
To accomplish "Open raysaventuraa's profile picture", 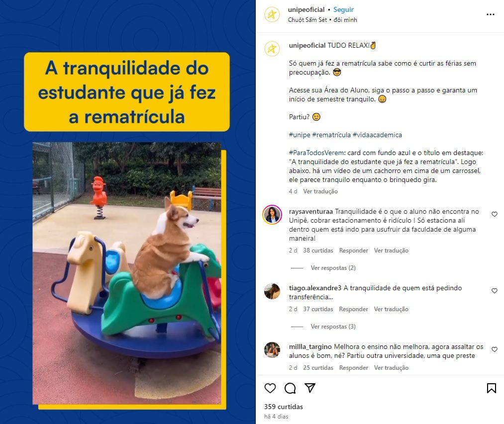I will [x=272, y=215].
